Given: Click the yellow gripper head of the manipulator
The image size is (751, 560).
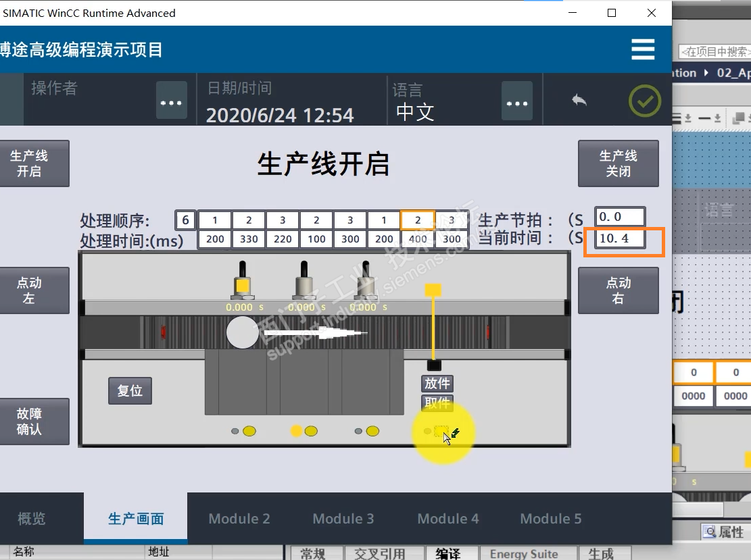Looking at the screenshot, I should (x=433, y=290).
